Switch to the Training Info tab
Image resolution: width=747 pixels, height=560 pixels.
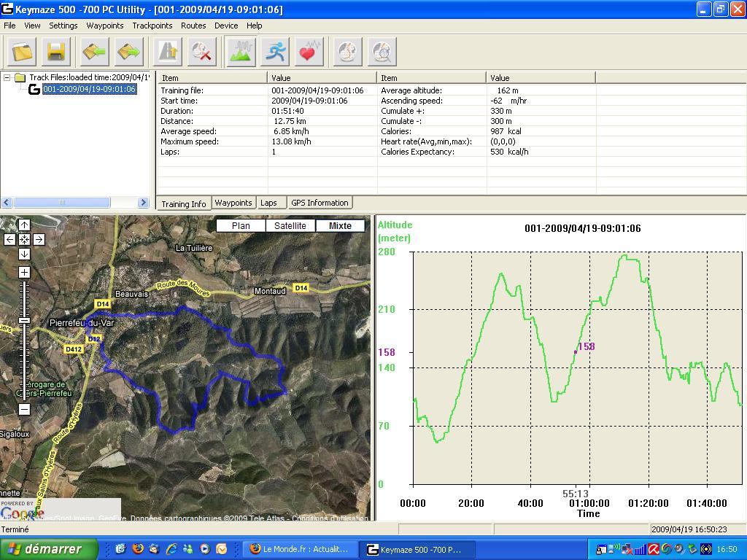tap(183, 204)
